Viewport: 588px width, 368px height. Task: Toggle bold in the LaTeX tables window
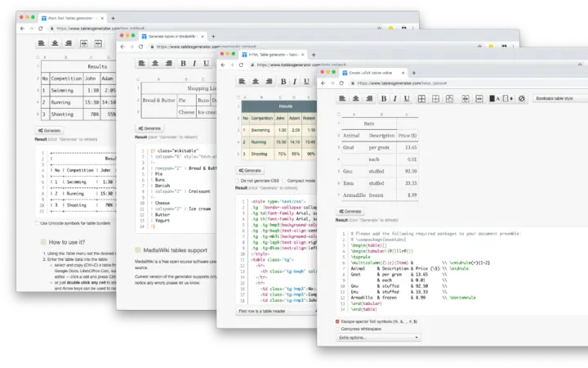point(384,98)
